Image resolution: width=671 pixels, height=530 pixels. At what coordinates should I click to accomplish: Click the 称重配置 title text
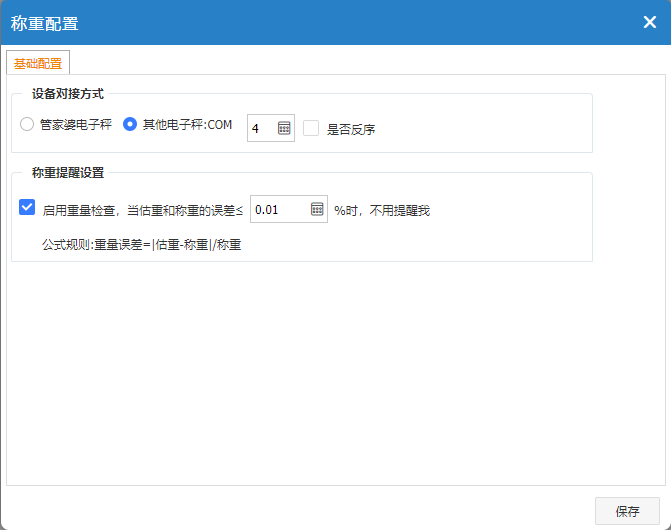(45, 24)
